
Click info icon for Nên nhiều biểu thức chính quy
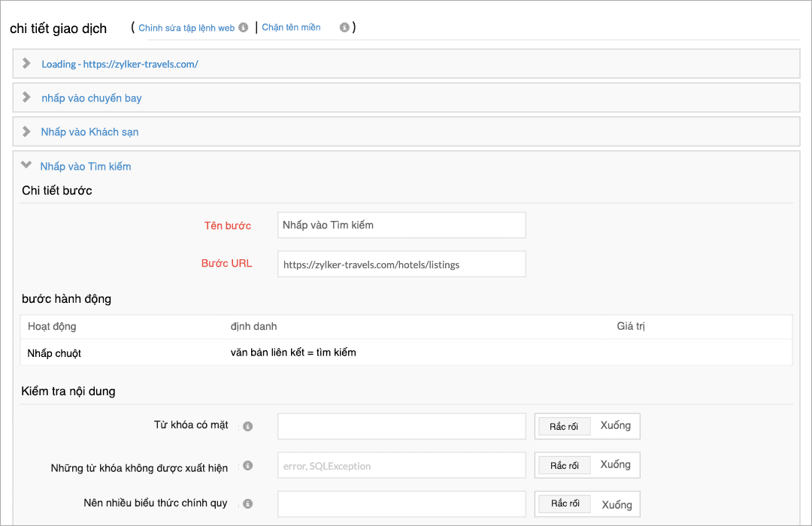(x=247, y=503)
